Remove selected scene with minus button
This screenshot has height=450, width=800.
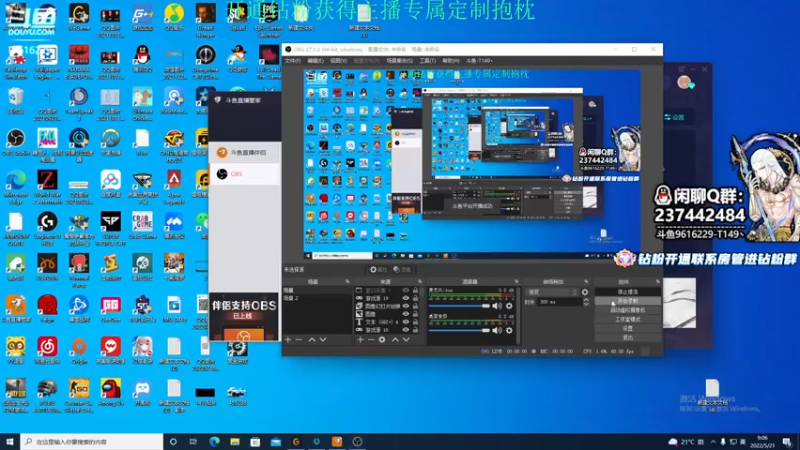[299, 339]
